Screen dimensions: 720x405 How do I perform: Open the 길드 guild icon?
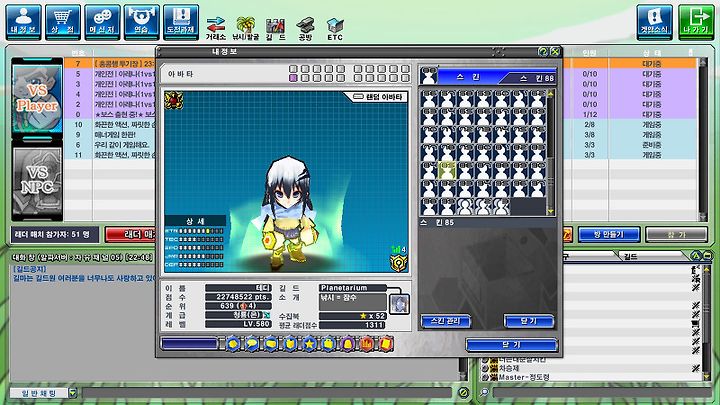point(276,28)
